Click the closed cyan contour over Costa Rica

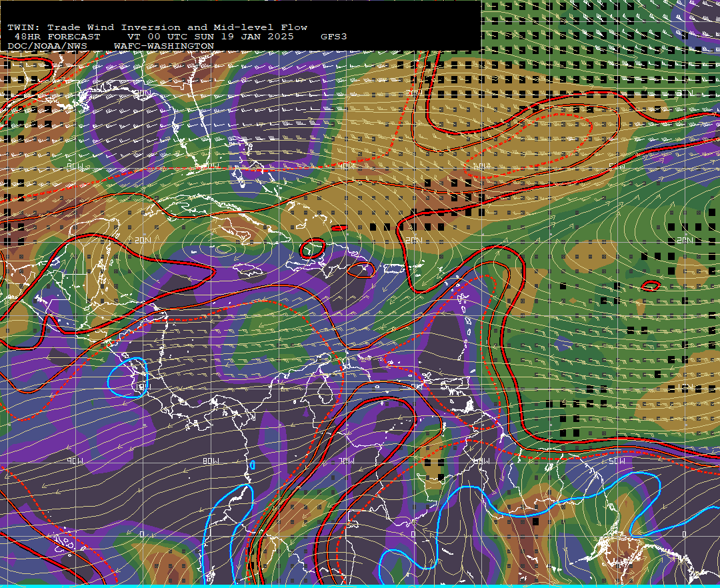click(x=127, y=377)
